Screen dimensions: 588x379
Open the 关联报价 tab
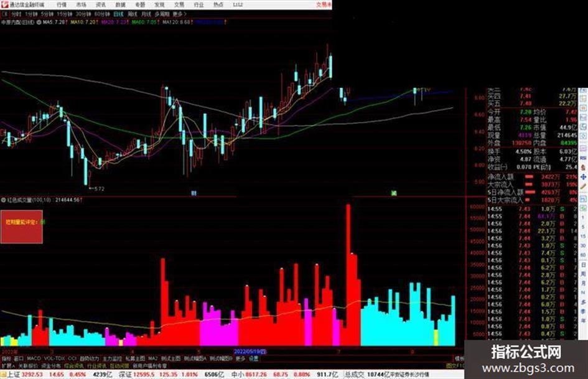(28, 366)
